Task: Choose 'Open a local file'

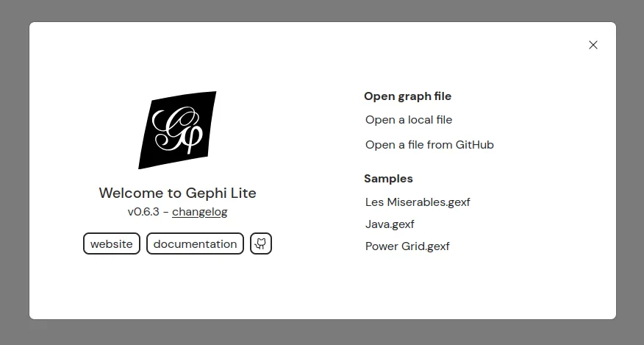Action: [409, 120]
